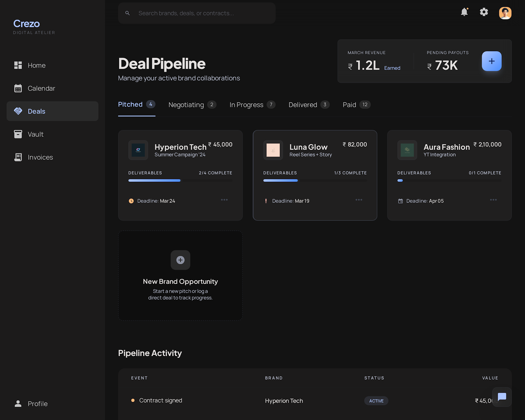
Task: Click the ACTIVE status badge for Hyperion Tech
Action: coord(376,401)
